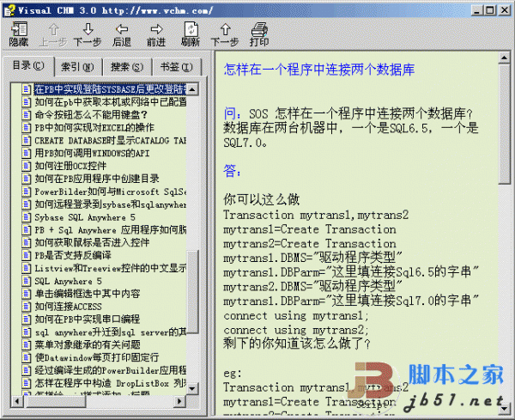Open topic PowerBilder如何与Microsoft SqlSe
The image size is (515, 420).
(111, 192)
